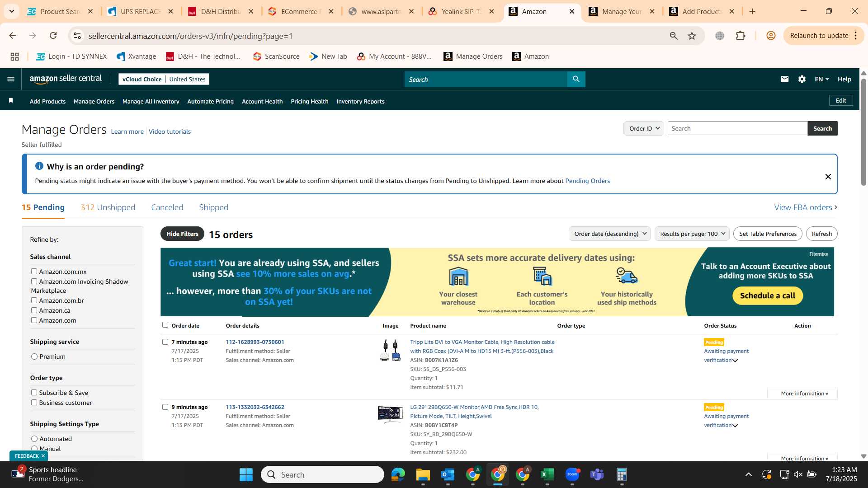Open the settings gear icon
Viewport: 868px width, 488px height.
802,79
